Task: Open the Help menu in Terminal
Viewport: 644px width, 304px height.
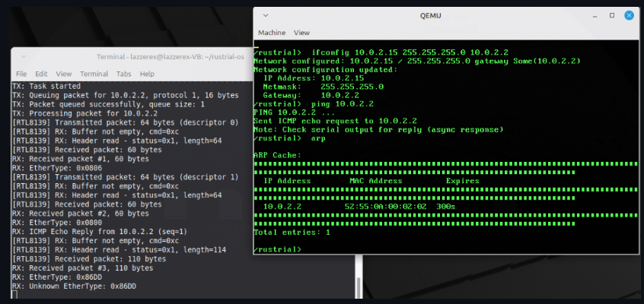Action: 147,74
